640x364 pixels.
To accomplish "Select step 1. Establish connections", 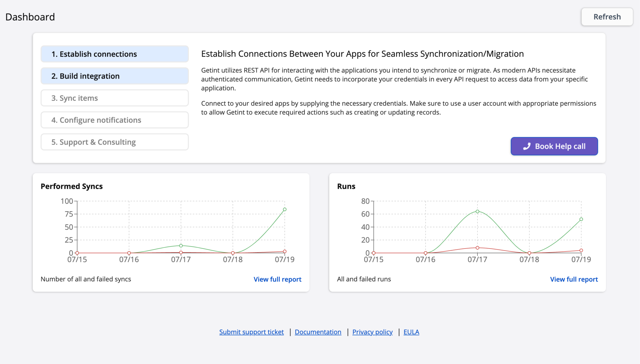I will [x=114, y=54].
